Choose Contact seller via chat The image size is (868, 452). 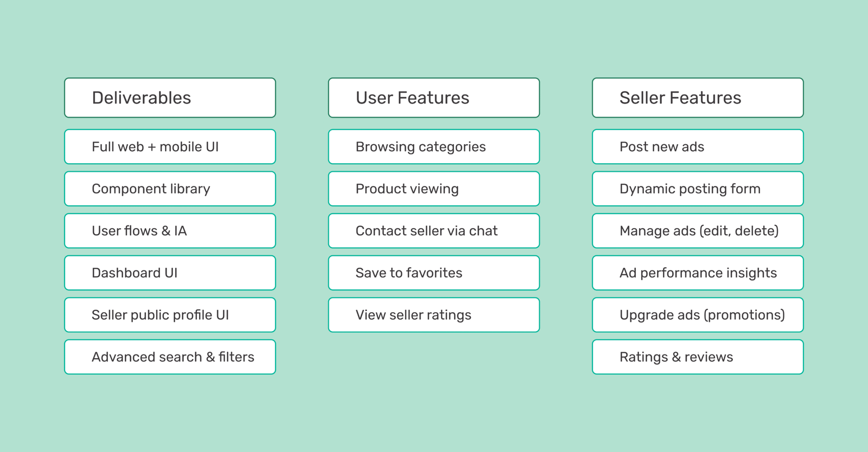433,231
